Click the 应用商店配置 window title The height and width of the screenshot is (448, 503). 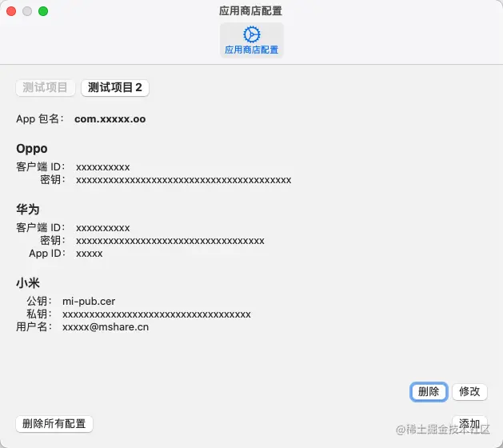(250, 11)
